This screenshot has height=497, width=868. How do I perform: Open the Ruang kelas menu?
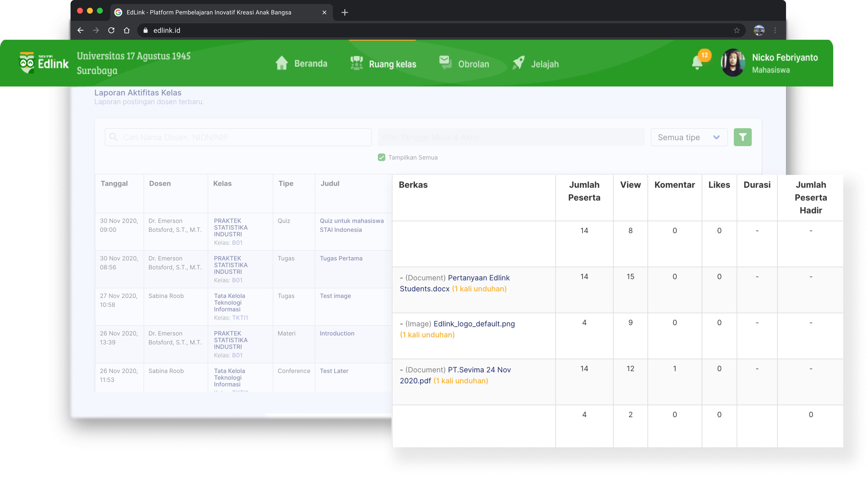(384, 64)
